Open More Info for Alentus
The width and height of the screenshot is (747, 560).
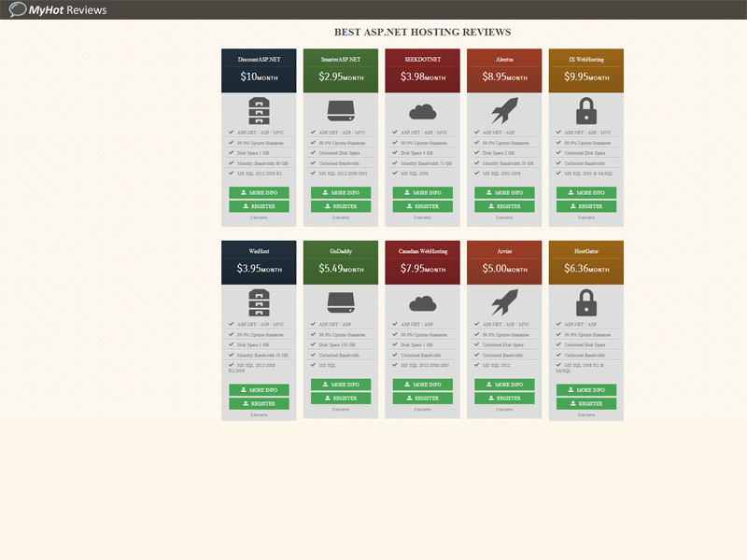504,193
